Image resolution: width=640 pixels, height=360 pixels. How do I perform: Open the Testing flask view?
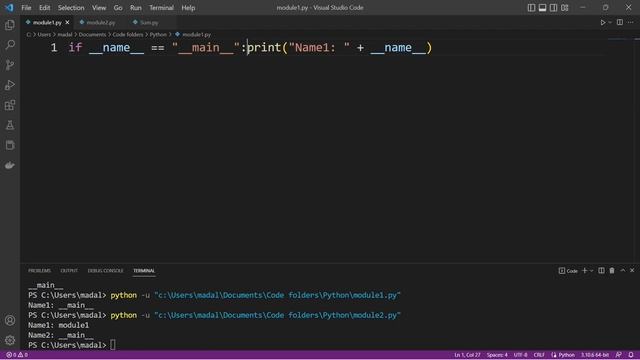coord(10,125)
